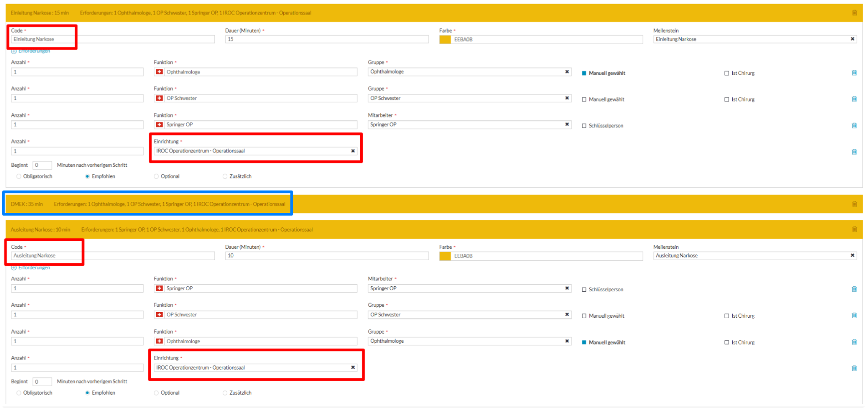The height and width of the screenshot is (412, 868).
Task: Delete the Einleitung Narkose step using header trash icon
Action: click(854, 13)
